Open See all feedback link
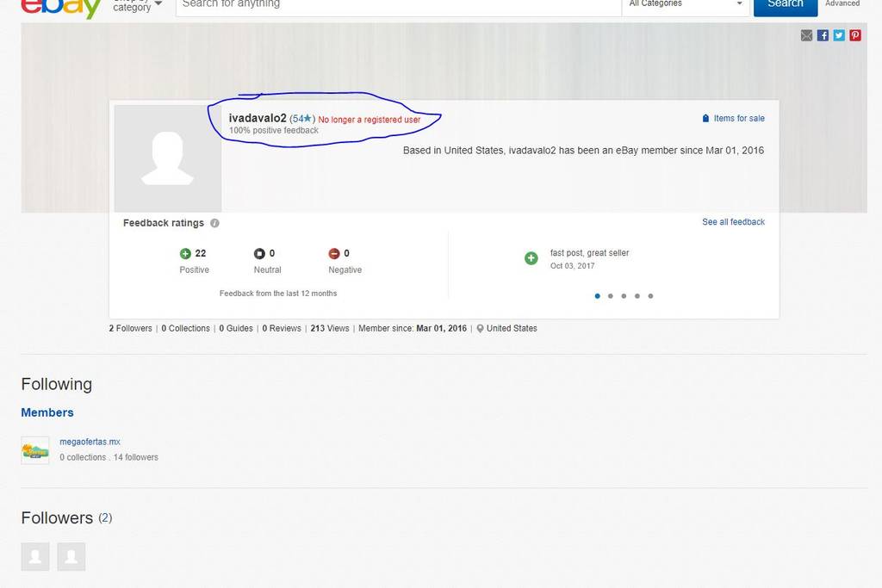Image resolution: width=882 pixels, height=588 pixels. pyautogui.click(x=733, y=222)
